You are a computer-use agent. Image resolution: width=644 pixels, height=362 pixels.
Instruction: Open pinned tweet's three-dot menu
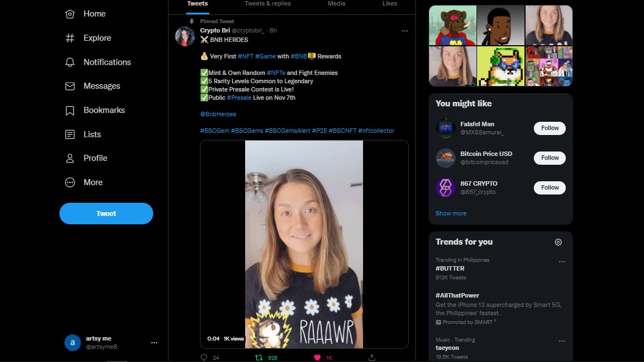[x=405, y=31]
